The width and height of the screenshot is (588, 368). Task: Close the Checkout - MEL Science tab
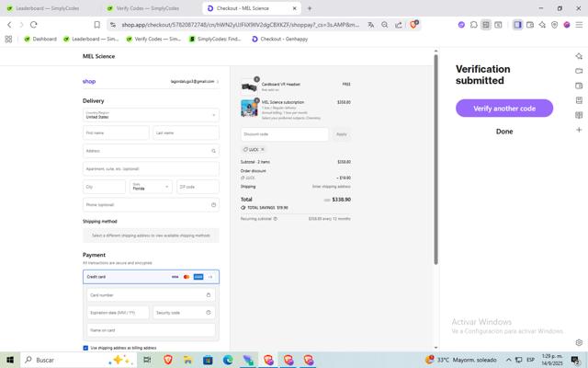(x=294, y=8)
